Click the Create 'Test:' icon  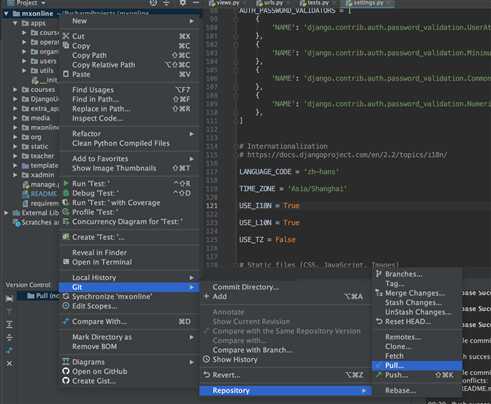[x=66, y=237]
